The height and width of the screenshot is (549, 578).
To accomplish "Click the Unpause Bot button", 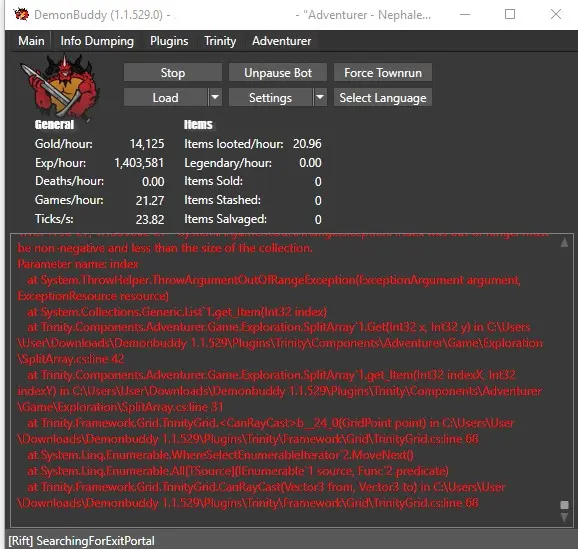I will [278, 72].
